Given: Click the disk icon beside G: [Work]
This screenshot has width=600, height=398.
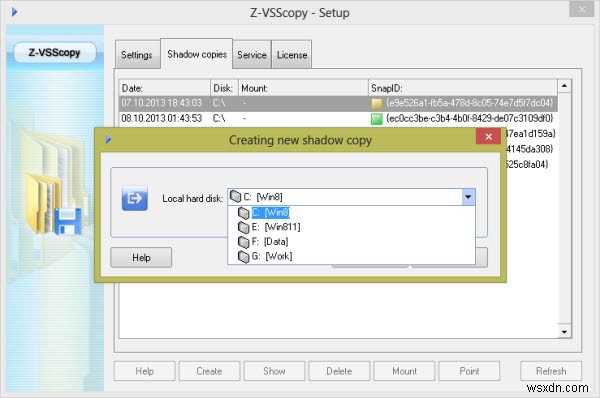Looking at the screenshot, I should coord(243,256).
